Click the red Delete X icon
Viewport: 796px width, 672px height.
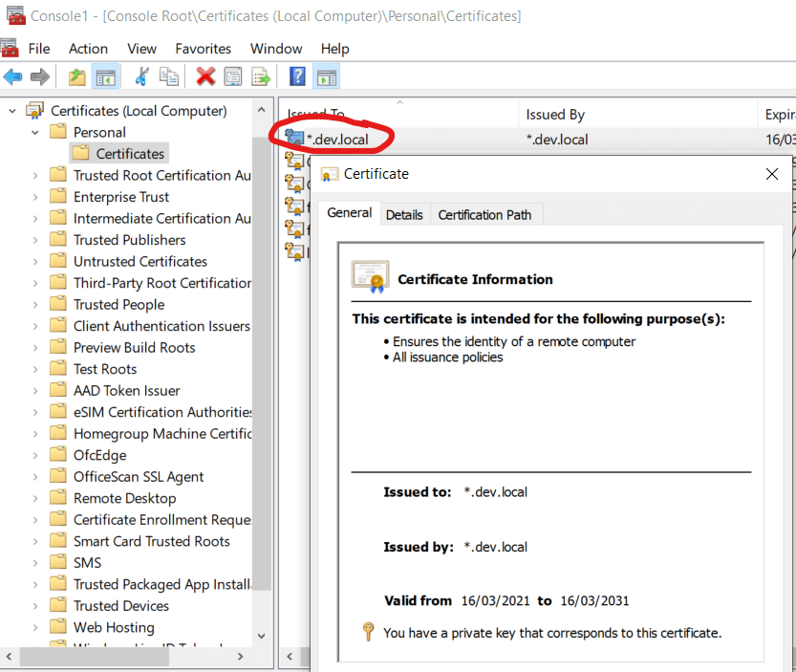click(x=205, y=76)
